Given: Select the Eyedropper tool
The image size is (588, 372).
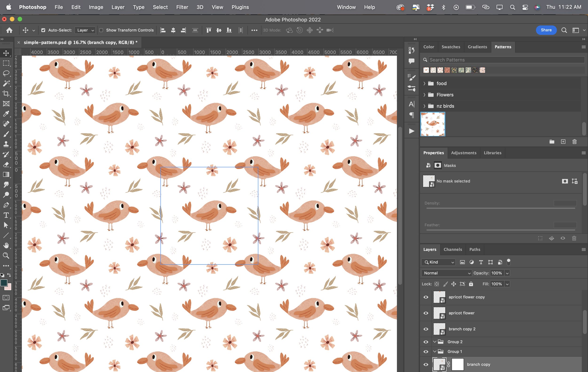Looking at the screenshot, I should pos(6,114).
